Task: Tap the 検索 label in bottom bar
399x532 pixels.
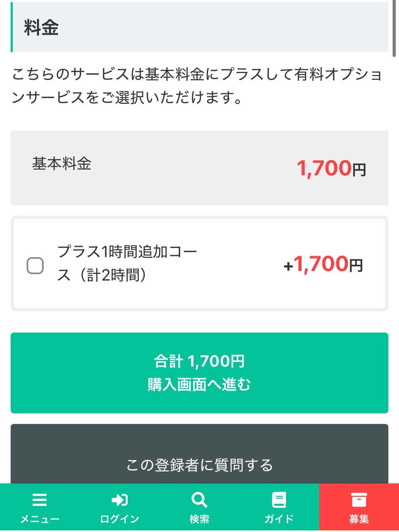Action: coord(199,519)
